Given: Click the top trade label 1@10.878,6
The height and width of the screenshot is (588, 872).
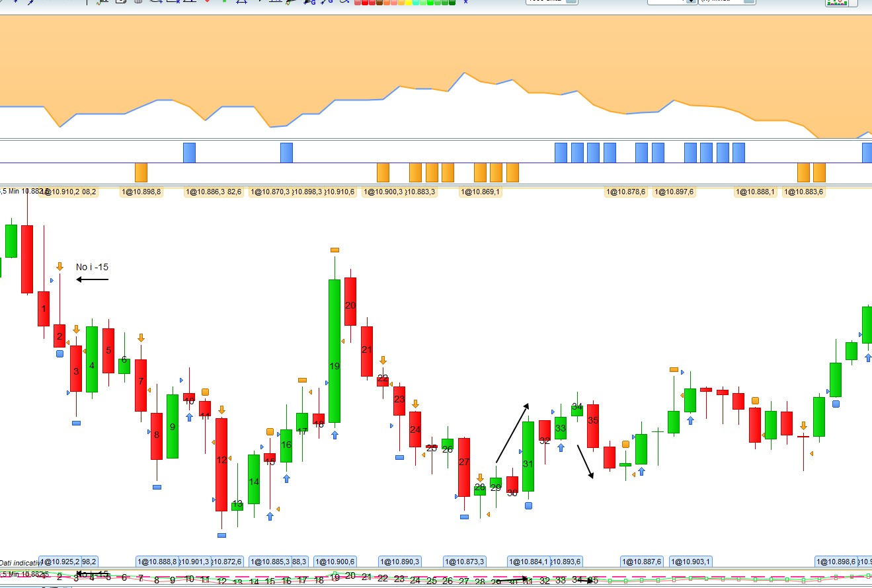Looking at the screenshot, I should pos(626,192).
